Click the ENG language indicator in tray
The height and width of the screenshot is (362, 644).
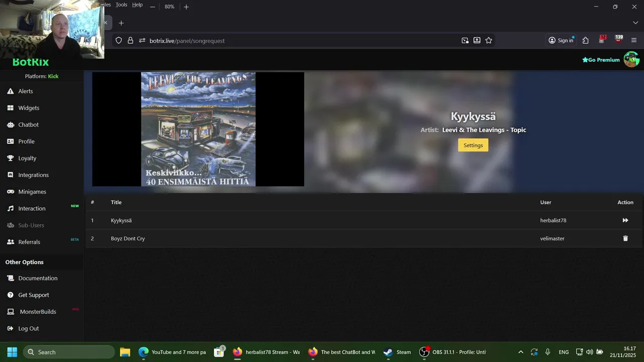(x=563, y=352)
